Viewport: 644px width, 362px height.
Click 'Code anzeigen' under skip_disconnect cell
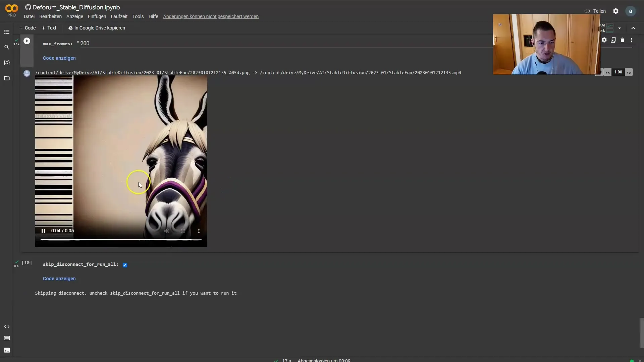tap(59, 279)
